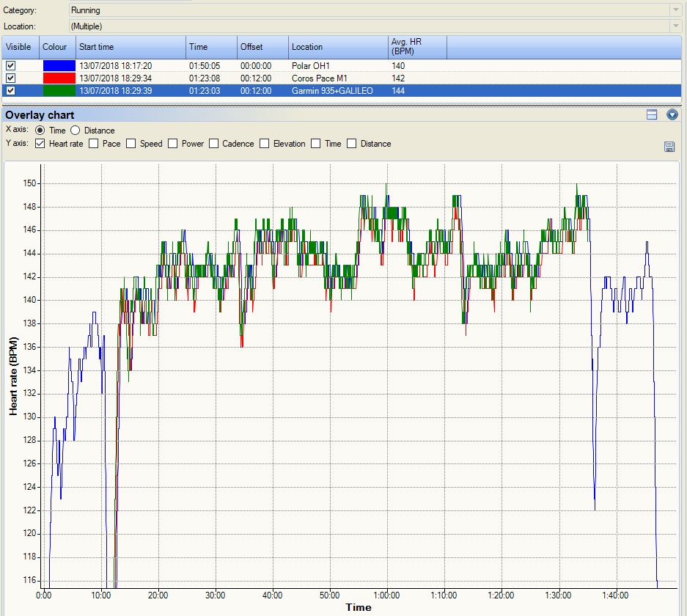
Task: Toggle visibility of the Coros Pace M1 row
Action: pyautogui.click(x=10, y=78)
